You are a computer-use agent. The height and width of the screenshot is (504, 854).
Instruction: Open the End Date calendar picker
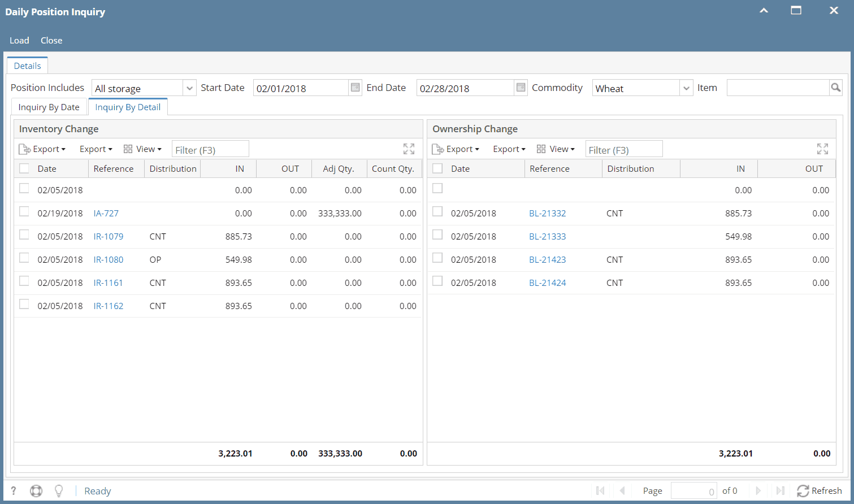tap(521, 88)
